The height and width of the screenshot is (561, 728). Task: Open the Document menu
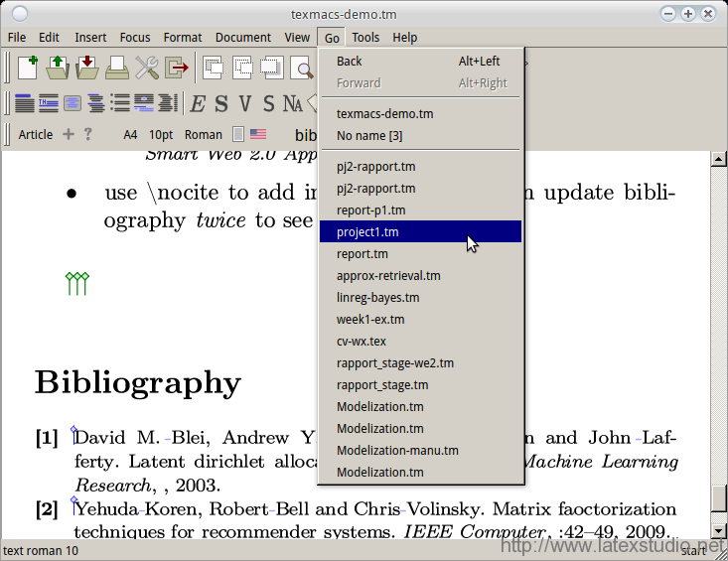point(242,37)
